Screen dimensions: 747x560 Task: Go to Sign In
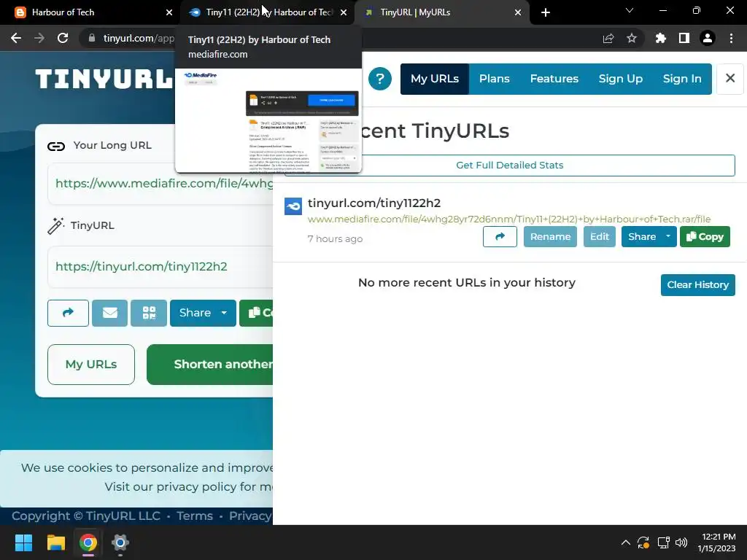point(682,79)
